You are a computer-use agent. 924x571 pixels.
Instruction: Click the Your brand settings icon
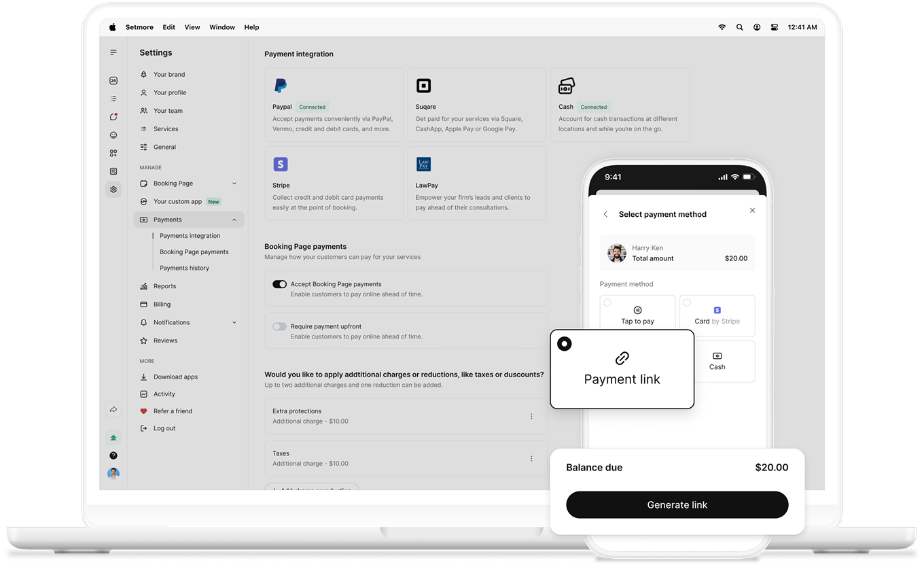pos(143,74)
